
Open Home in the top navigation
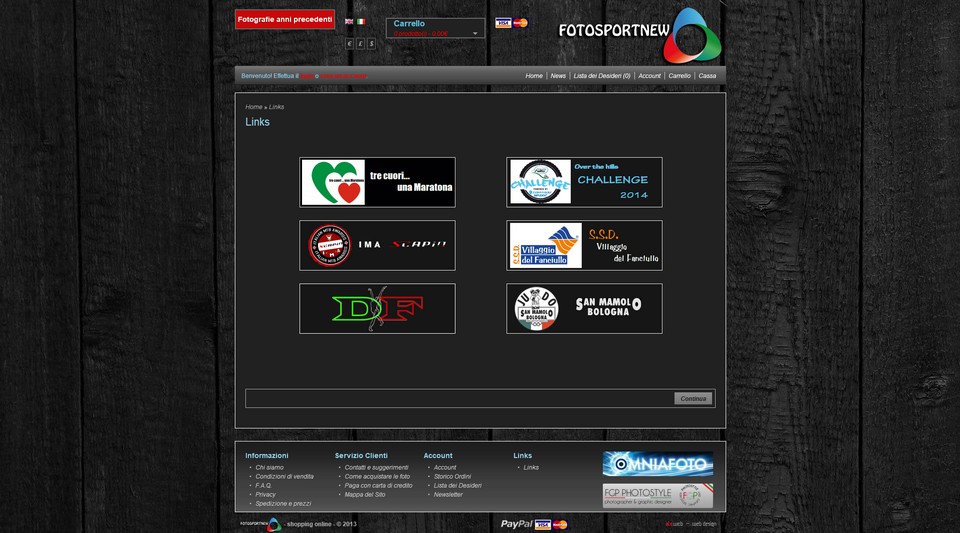tap(534, 76)
